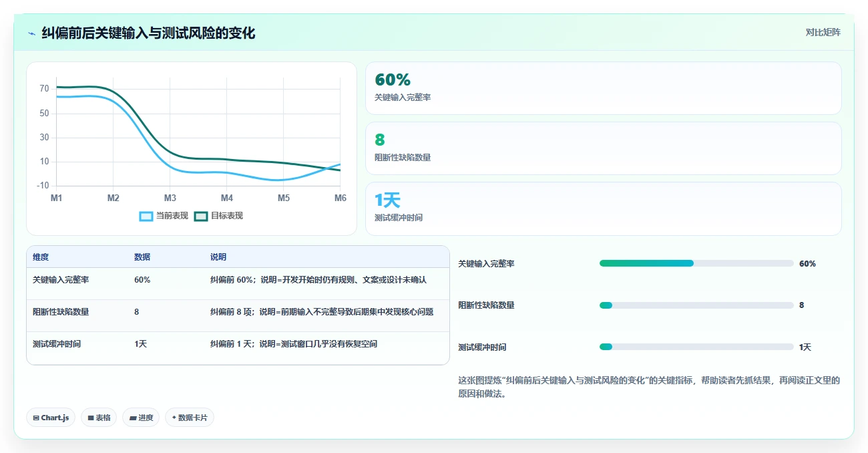Viewport: 868px width, 453px height.
Task: Click the 测试缓冲时间 progress bar
Action: 696,347
